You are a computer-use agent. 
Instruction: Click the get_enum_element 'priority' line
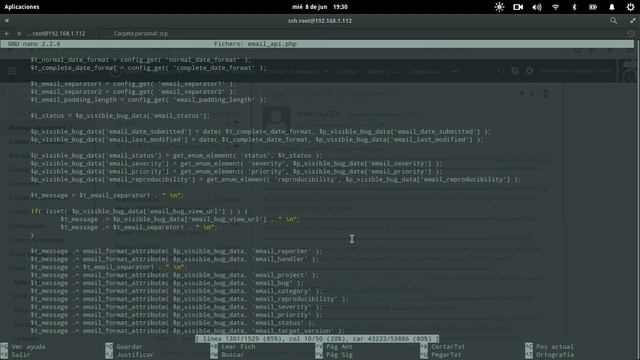(236, 171)
